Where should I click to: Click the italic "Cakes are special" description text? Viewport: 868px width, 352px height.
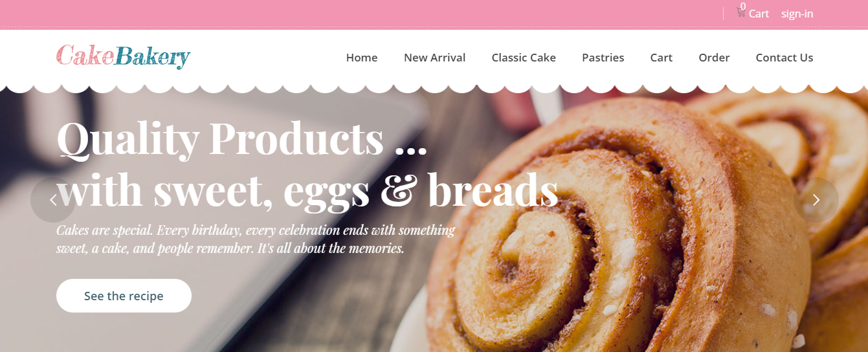256,239
